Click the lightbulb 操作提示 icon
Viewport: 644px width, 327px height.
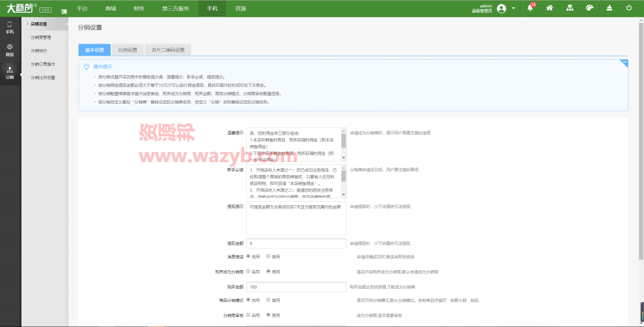tap(87, 66)
